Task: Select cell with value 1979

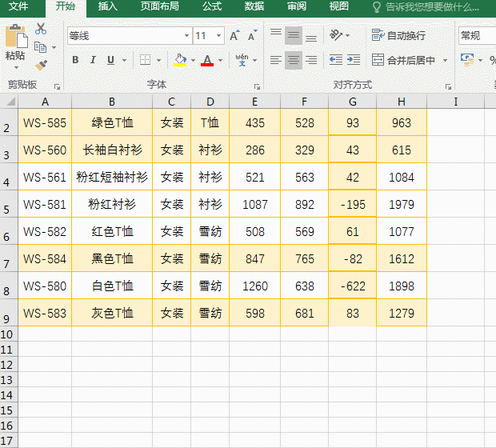Action: click(x=402, y=204)
